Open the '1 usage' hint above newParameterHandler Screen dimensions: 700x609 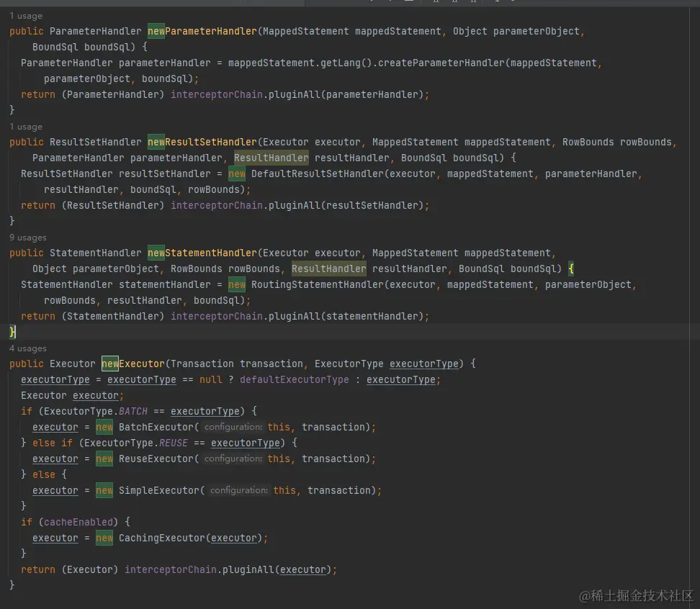pos(26,16)
